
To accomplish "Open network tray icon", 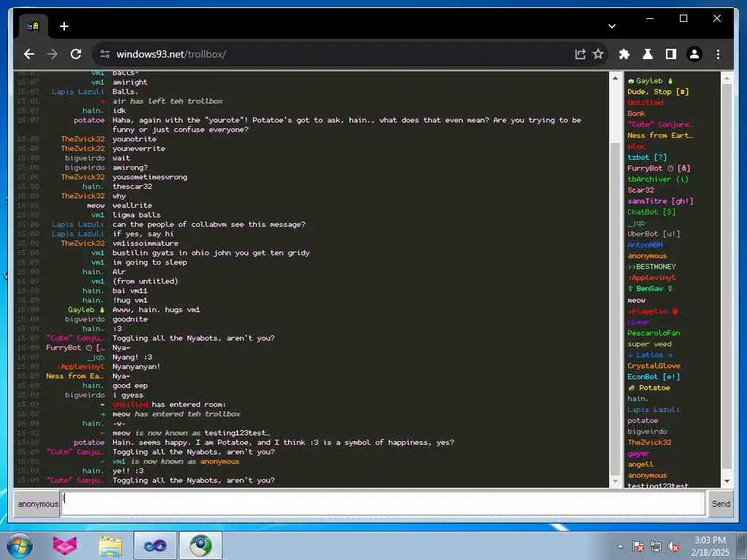I will pos(656,547).
